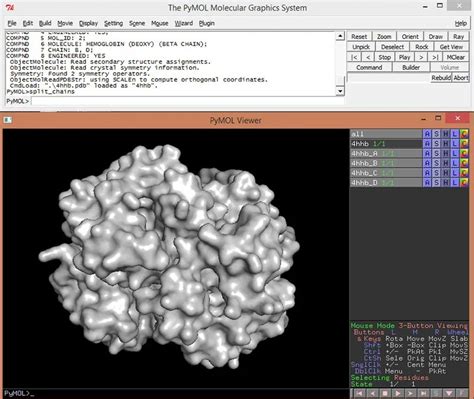Stop playback using viewer square icon

385,394
